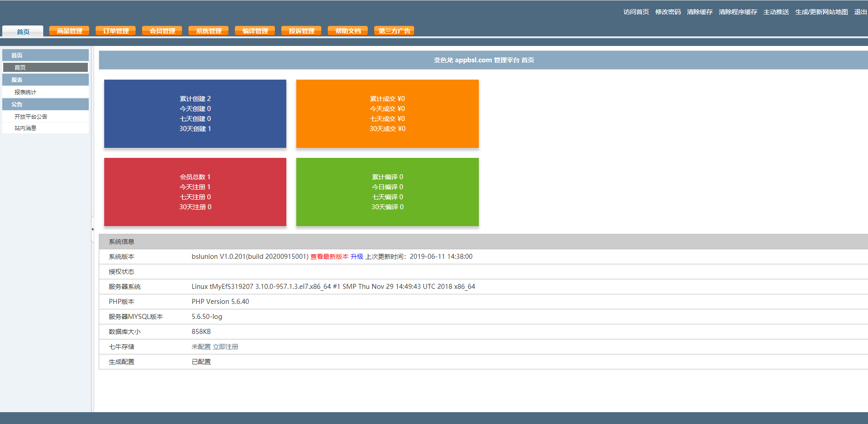The height and width of the screenshot is (424, 868).
Task: Collapse the left sidebar with the arrow handle
Action: coord(92,229)
